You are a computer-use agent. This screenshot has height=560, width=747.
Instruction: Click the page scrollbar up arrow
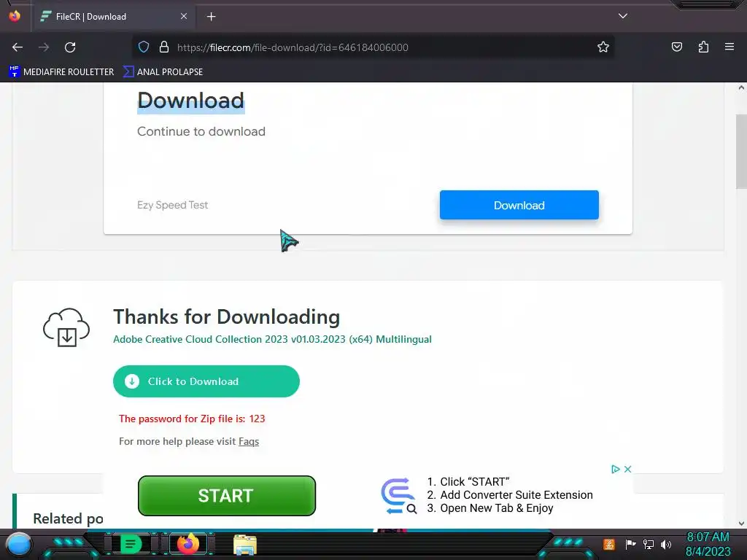741,87
